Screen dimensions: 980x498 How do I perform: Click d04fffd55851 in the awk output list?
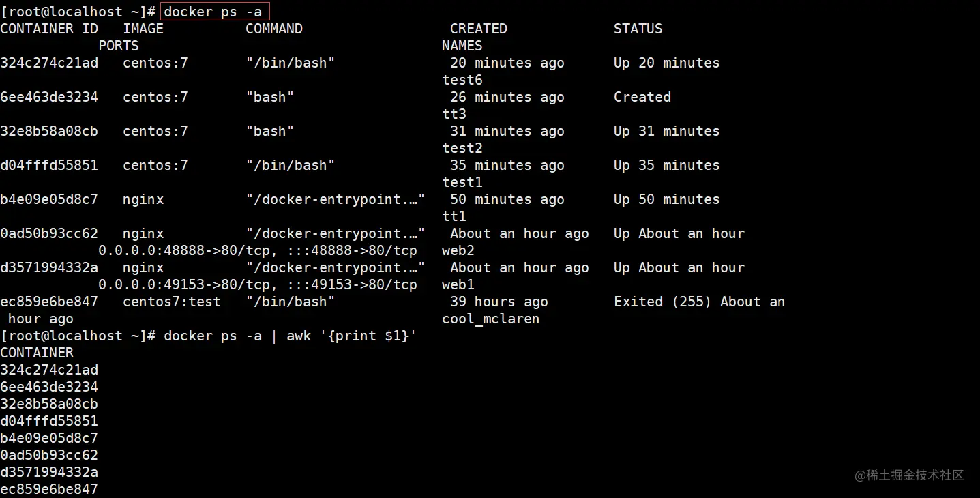point(49,421)
